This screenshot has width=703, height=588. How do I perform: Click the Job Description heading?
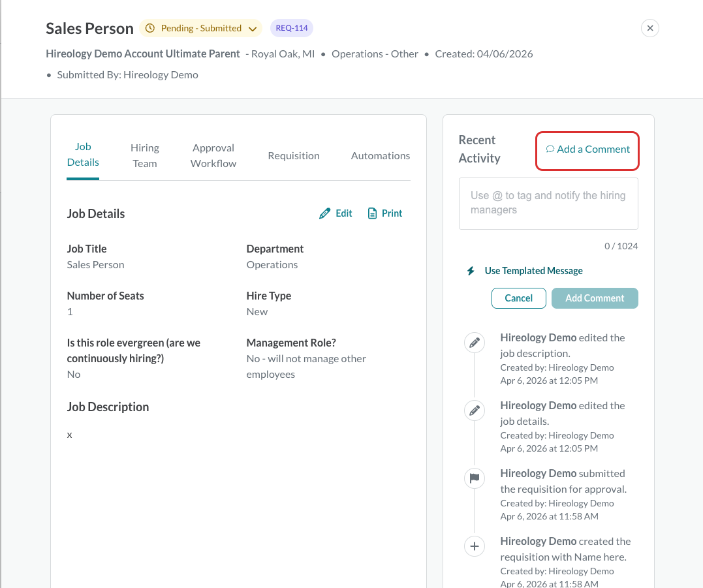(108, 407)
